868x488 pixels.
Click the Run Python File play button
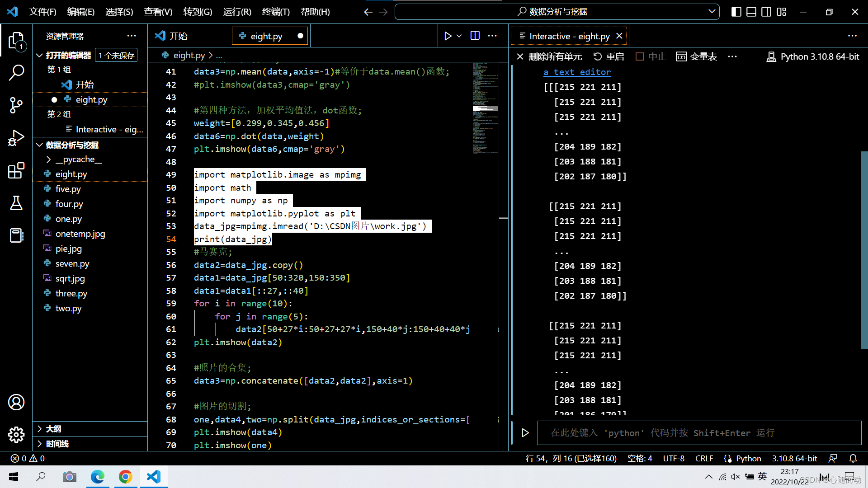tap(448, 36)
